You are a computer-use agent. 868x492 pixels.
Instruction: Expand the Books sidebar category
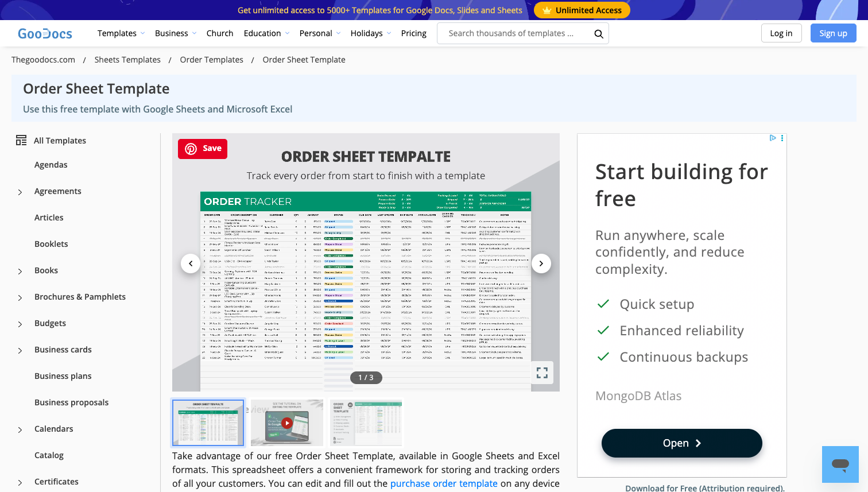tap(19, 270)
